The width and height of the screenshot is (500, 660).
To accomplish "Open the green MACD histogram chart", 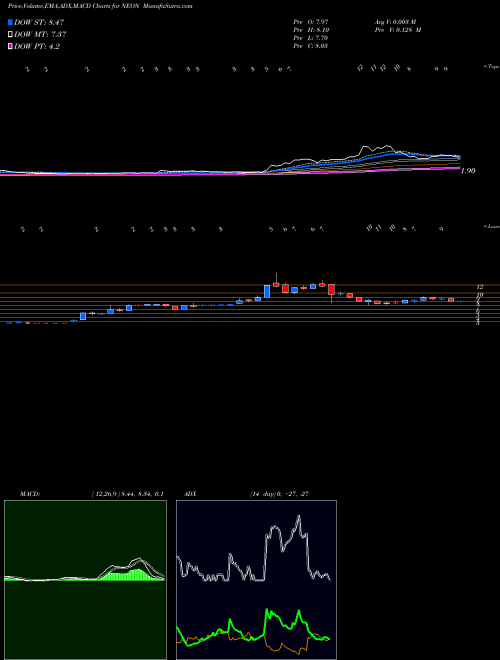I will [x=85, y=580].
